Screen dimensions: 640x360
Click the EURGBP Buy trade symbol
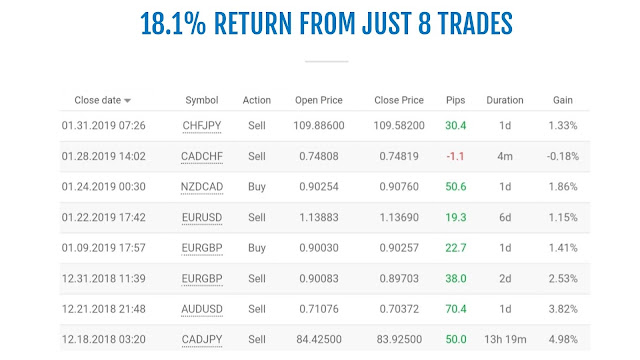tap(202, 248)
